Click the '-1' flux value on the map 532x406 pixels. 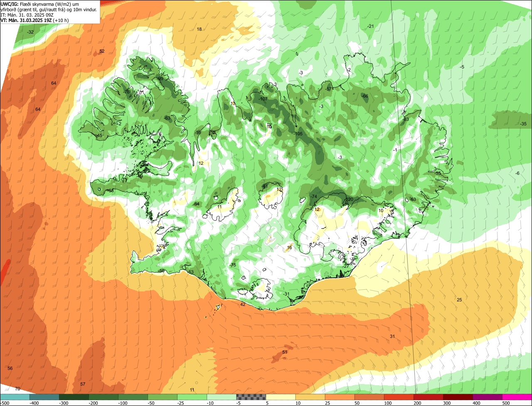tap(395, 150)
